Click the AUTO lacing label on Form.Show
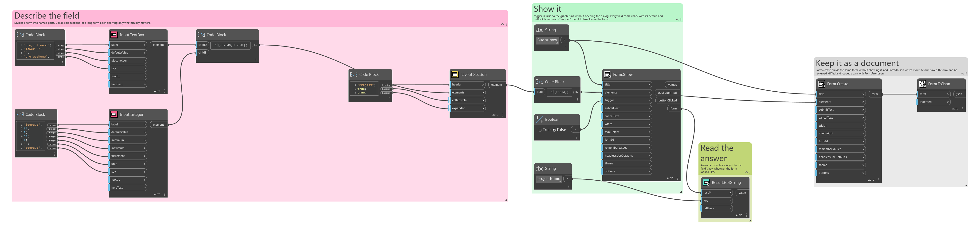 pos(670,178)
